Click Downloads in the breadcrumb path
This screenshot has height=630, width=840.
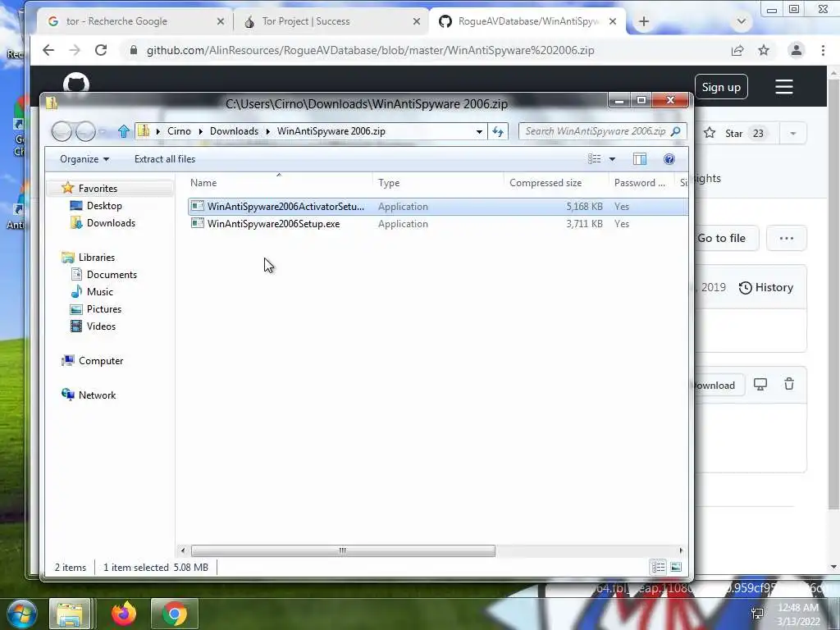(234, 131)
